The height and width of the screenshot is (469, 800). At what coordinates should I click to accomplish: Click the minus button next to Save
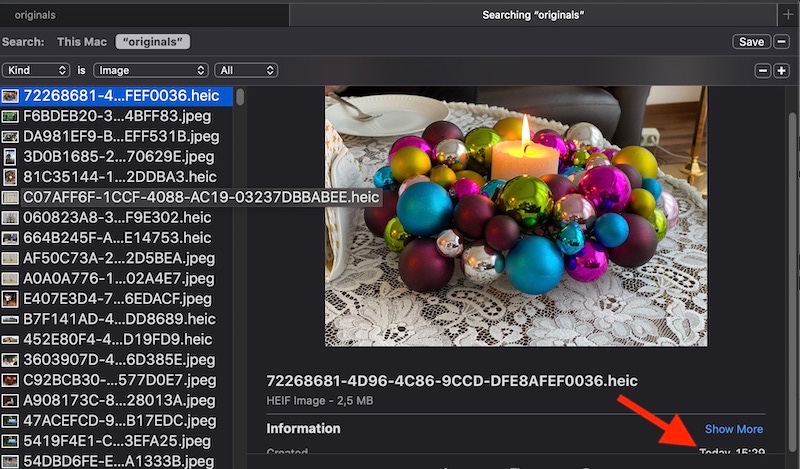pyautogui.click(x=781, y=41)
